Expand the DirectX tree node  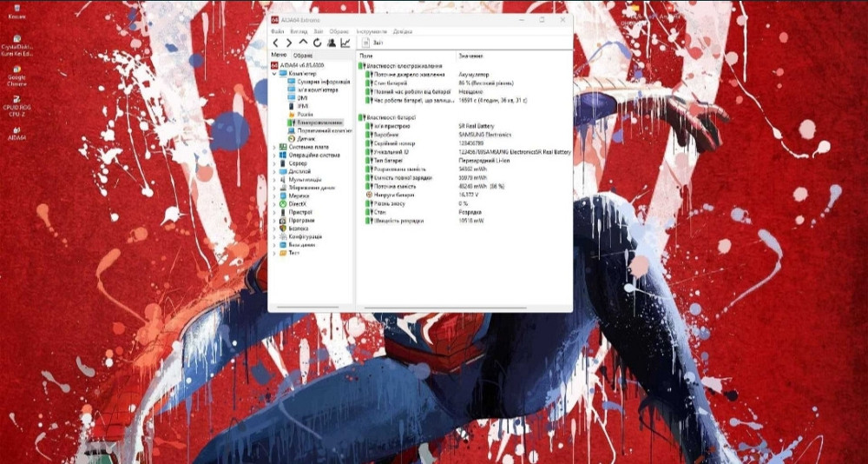click(274, 203)
